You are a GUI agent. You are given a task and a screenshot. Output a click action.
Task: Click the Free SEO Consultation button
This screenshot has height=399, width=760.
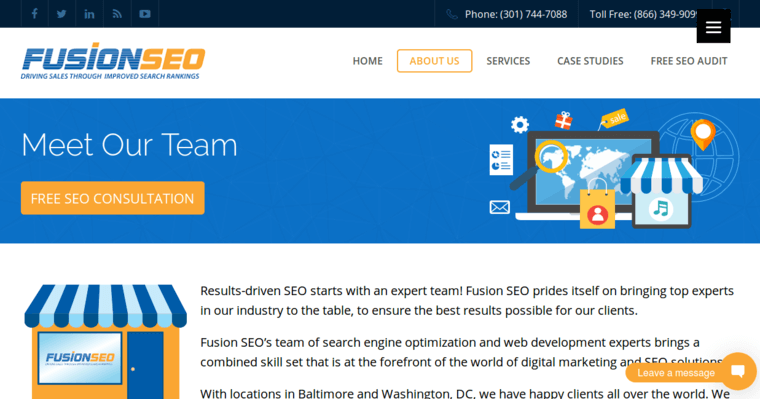click(112, 198)
